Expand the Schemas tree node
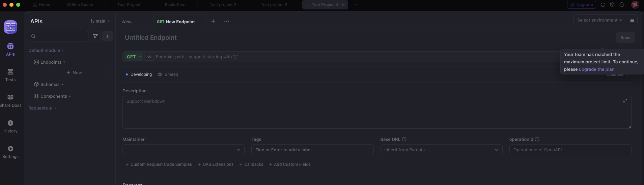Viewport: 644px width, 185px height. coord(50,85)
